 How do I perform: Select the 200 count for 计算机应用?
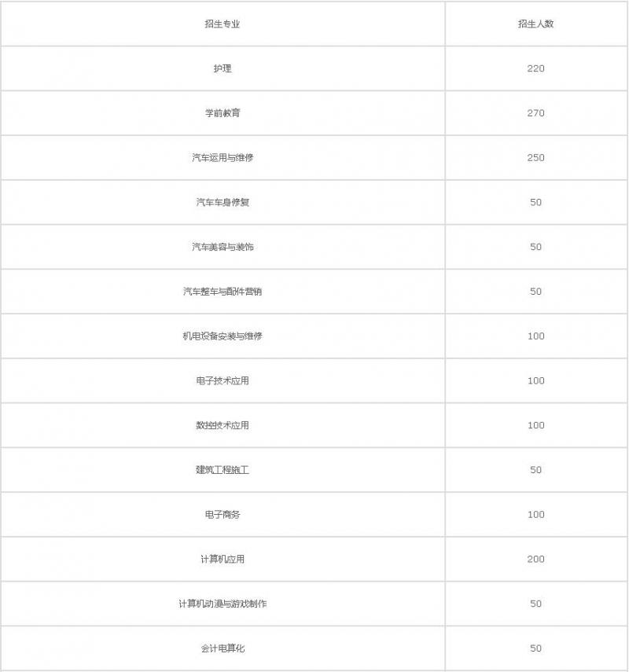pyautogui.click(x=535, y=560)
